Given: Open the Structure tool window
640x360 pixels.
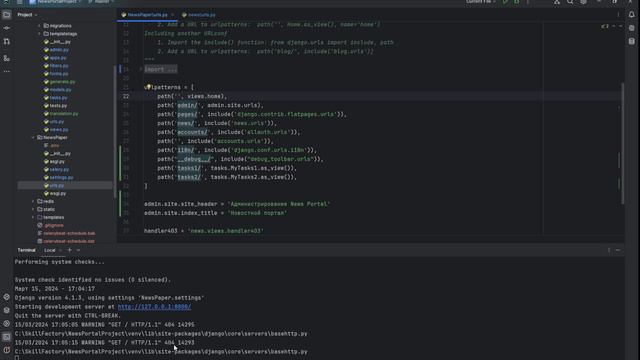Looking at the screenshot, I should 7,58.
